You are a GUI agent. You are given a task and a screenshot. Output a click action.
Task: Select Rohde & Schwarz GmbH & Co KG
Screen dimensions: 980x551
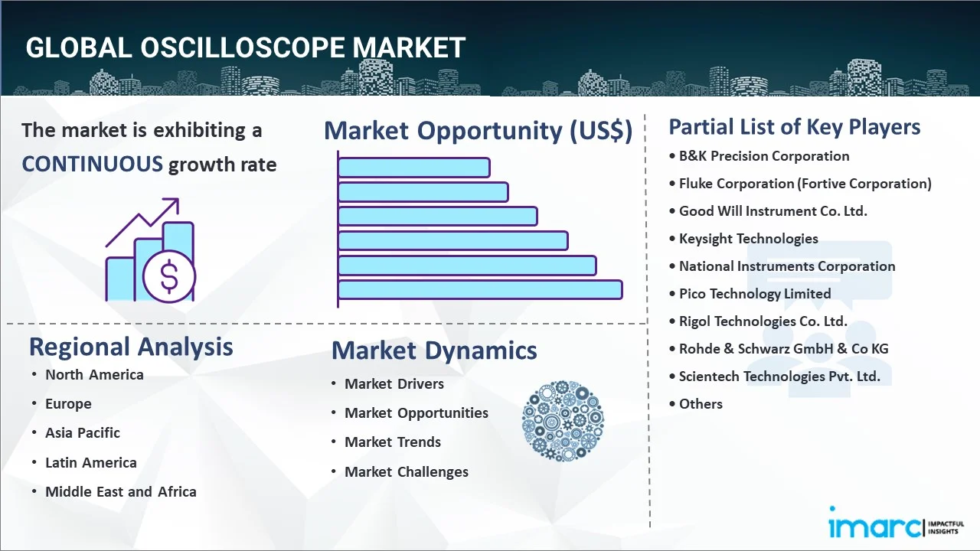pos(783,349)
